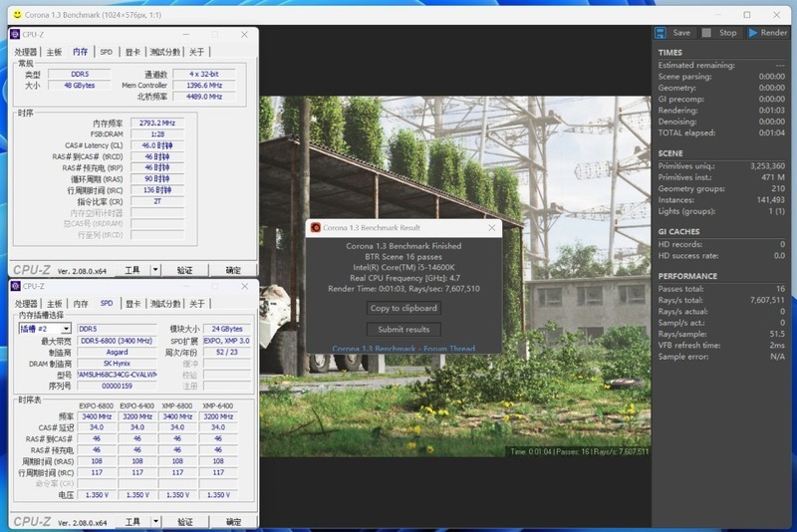Switch to 处理器 tab in upper CPU-Z window
Image resolution: width=797 pixels, height=532 pixels.
[x=26, y=52]
